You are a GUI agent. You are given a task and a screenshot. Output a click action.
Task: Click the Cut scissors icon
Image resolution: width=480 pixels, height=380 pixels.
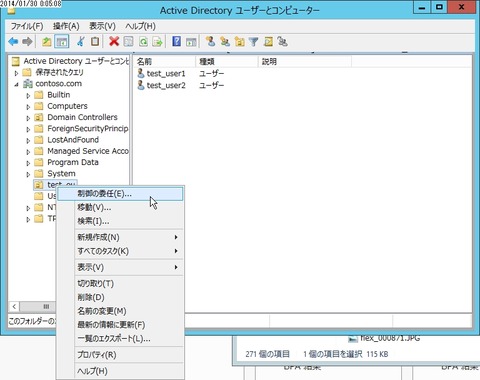point(80,42)
